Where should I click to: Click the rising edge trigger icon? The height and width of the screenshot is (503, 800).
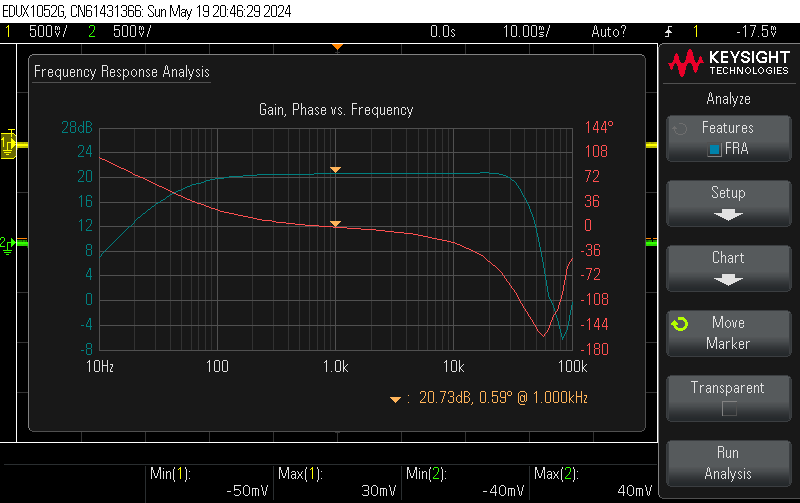tap(668, 32)
